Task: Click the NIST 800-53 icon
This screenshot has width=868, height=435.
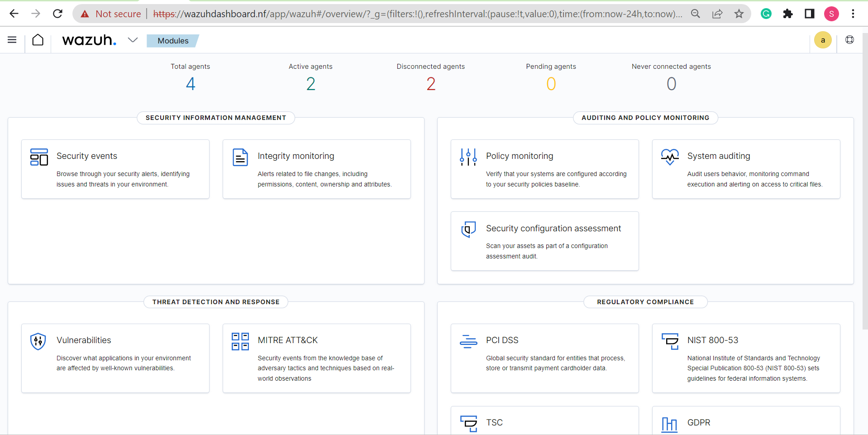Action: pos(670,341)
